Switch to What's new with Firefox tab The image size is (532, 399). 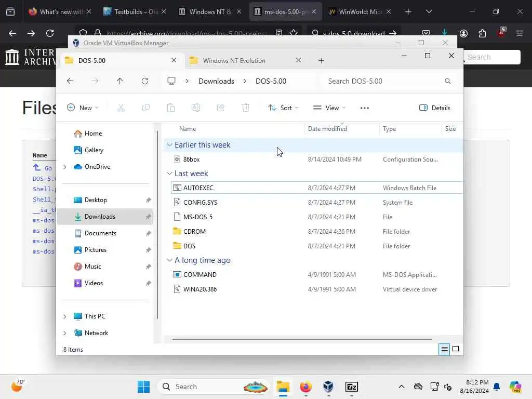tap(60, 11)
